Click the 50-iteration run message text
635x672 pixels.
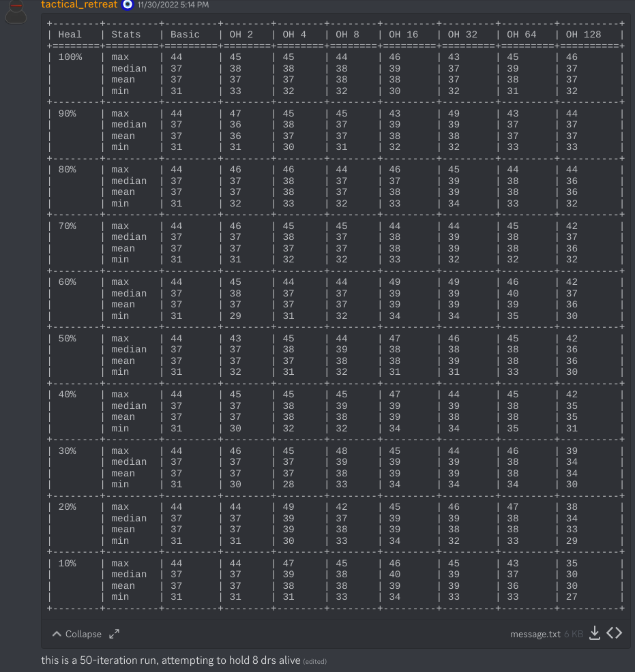(x=171, y=660)
